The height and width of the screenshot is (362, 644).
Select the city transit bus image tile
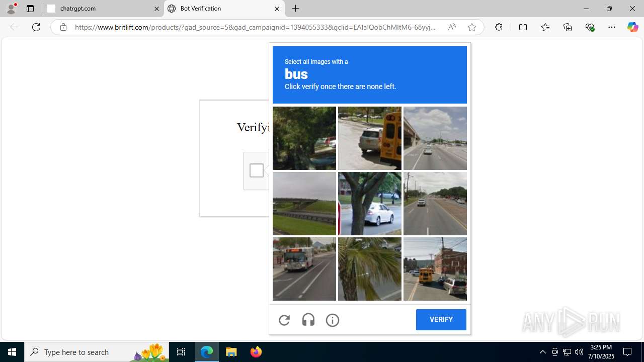[304, 269]
